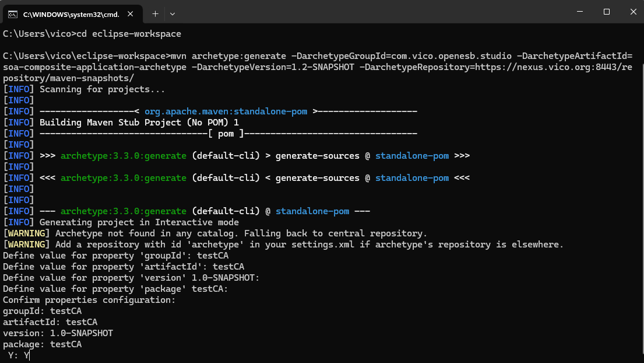644x363 pixels.
Task: Open the new tab profile dropdown
Action: 173,14
